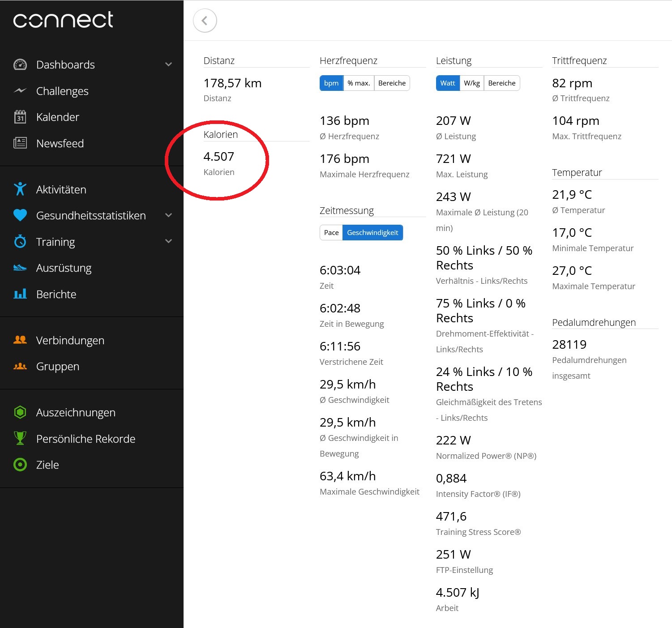Open the Ziele menu item
This screenshot has width=672, height=628.
click(x=47, y=465)
